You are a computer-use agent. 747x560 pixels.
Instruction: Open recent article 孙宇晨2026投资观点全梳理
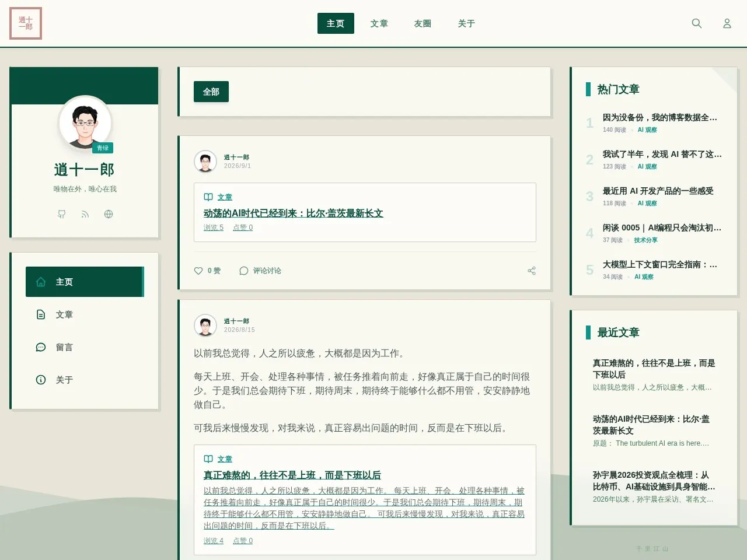654,481
